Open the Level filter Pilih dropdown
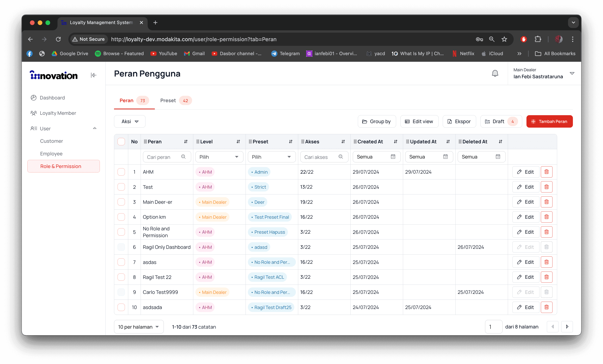Screen dimensions: 603x364 point(219,157)
